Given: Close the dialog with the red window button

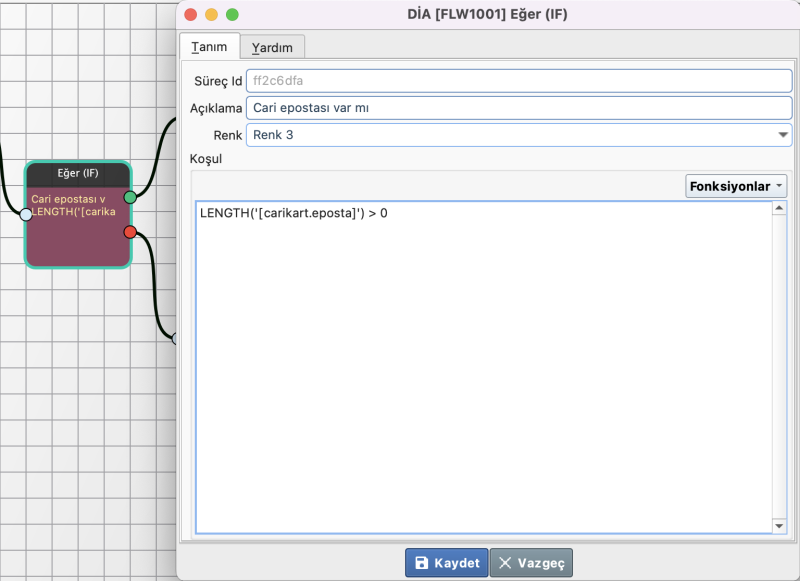Looking at the screenshot, I should pos(191,15).
